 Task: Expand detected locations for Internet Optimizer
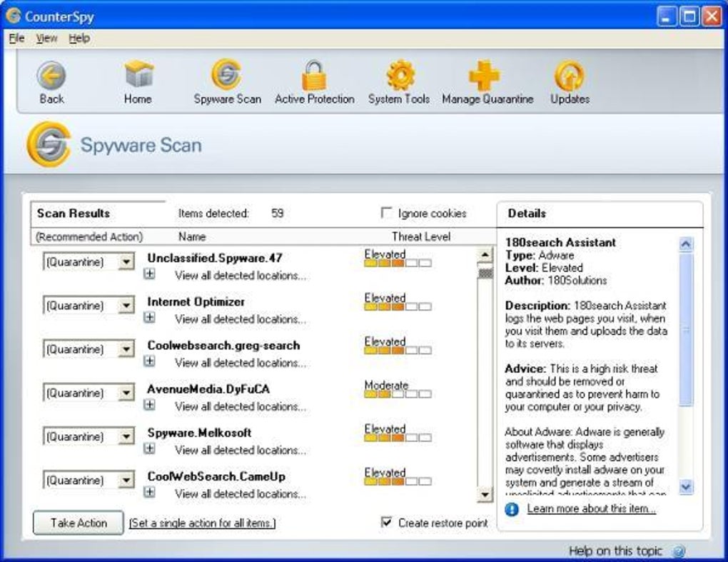point(149,318)
